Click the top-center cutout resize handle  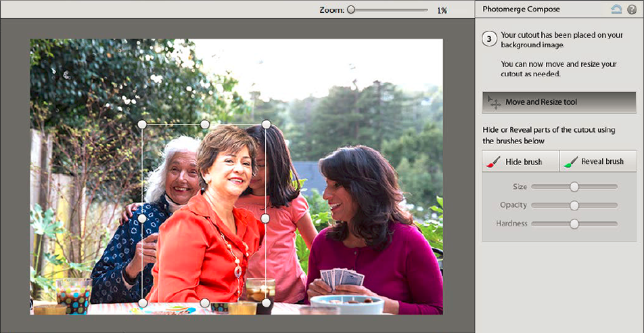pos(204,125)
